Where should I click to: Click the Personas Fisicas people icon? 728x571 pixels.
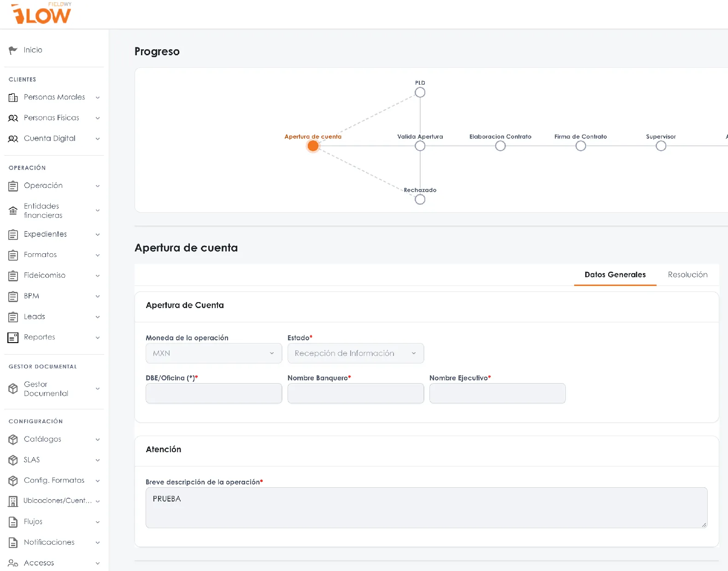(13, 118)
